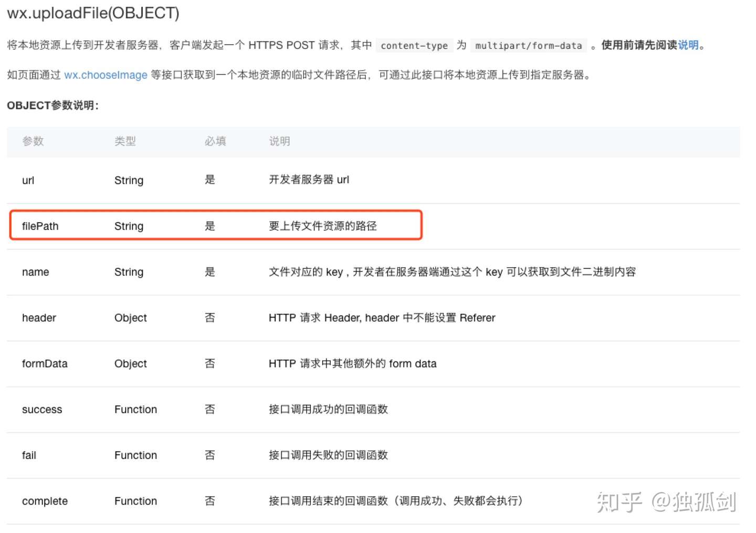The height and width of the screenshot is (533, 756).
Task: Click 接口调用失败的回调函数 description
Action: [329, 455]
